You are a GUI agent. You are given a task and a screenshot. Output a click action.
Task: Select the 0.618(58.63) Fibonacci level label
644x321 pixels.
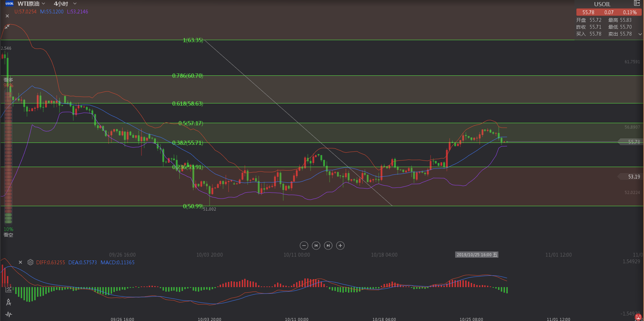187,104
